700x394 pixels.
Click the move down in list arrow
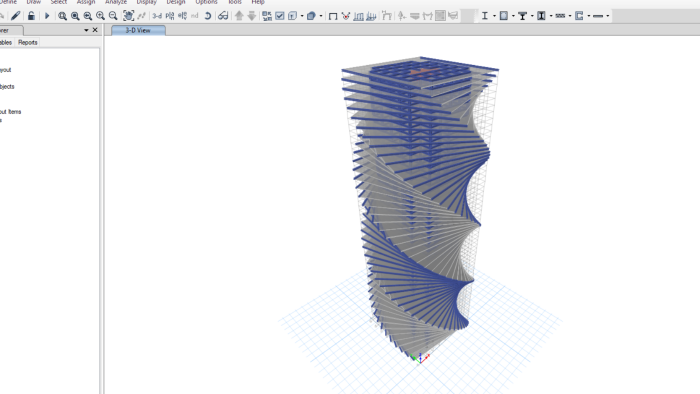252,16
